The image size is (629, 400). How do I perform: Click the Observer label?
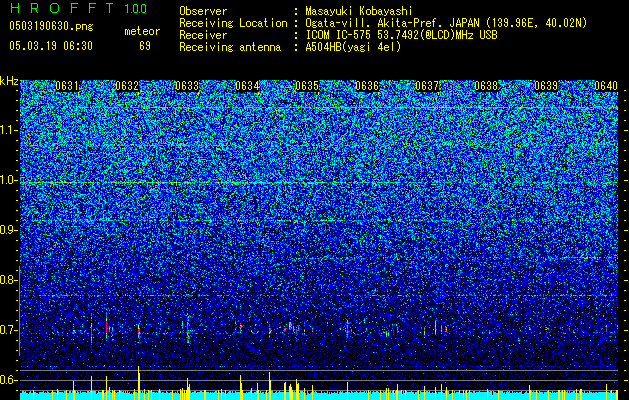(x=203, y=12)
